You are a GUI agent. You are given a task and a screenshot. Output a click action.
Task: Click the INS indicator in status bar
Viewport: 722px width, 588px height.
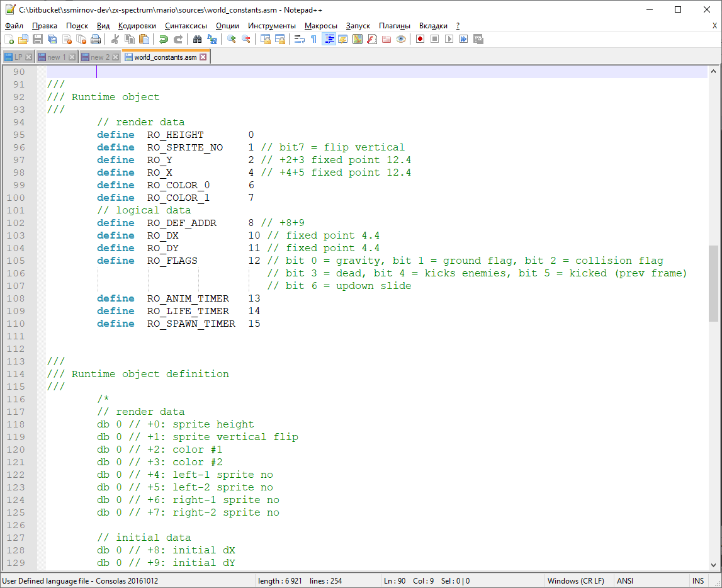point(698,581)
